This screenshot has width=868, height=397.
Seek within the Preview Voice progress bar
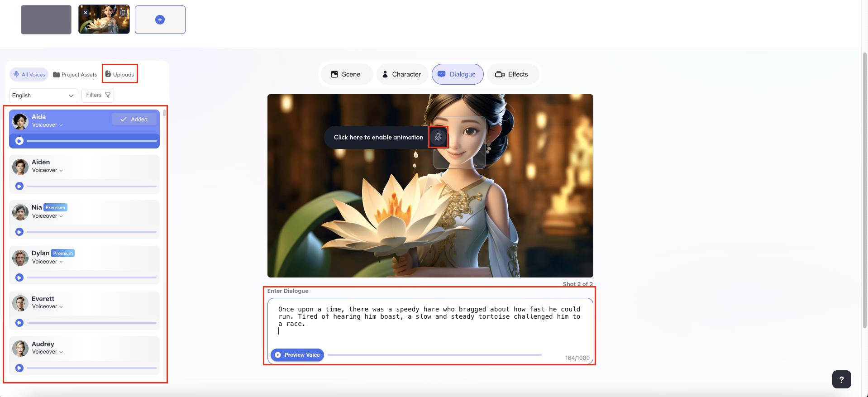pos(434,355)
